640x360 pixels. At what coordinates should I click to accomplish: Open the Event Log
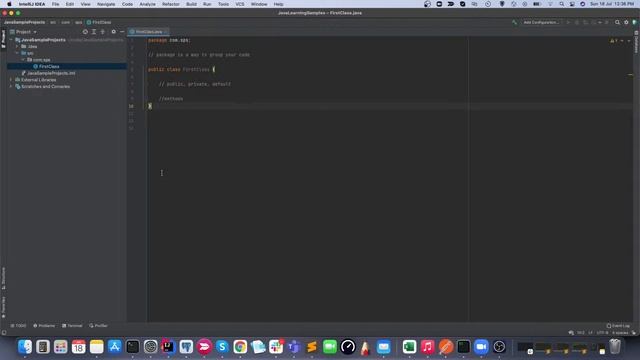pos(618,326)
